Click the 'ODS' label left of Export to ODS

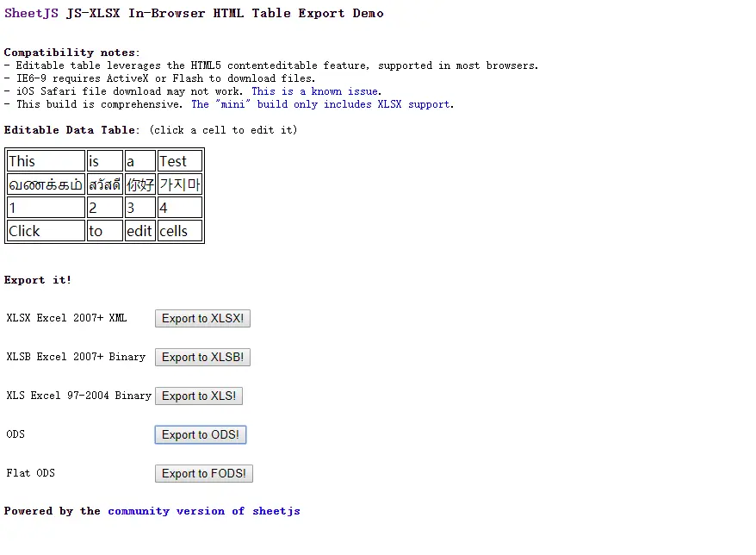click(x=15, y=433)
